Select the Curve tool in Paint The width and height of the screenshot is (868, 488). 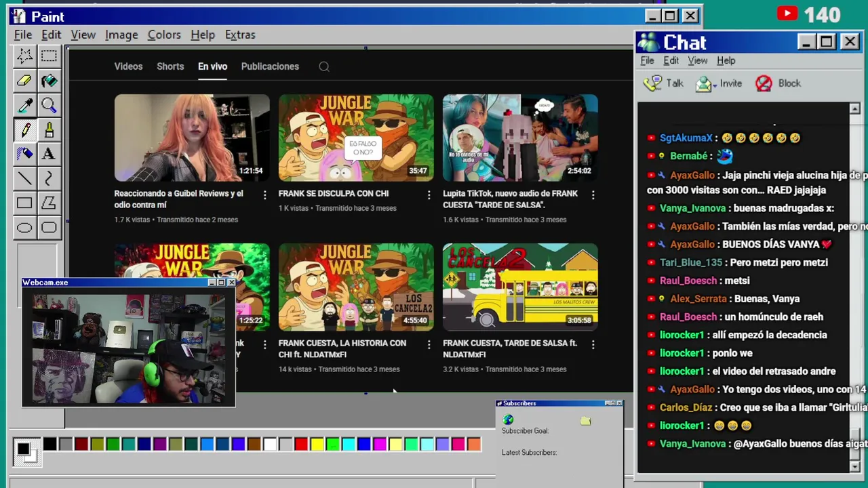(49, 178)
